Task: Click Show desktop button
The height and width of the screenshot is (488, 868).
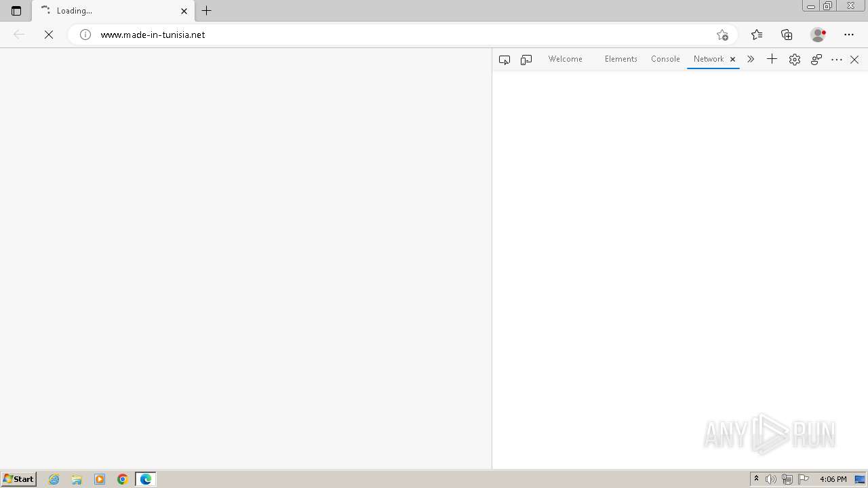Action: [x=861, y=479]
